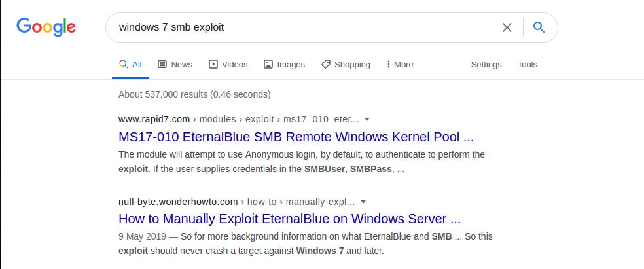The height and width of the screenshot is (269, 644).
Task: Click the result count text
Action: [x=194, y=94]
